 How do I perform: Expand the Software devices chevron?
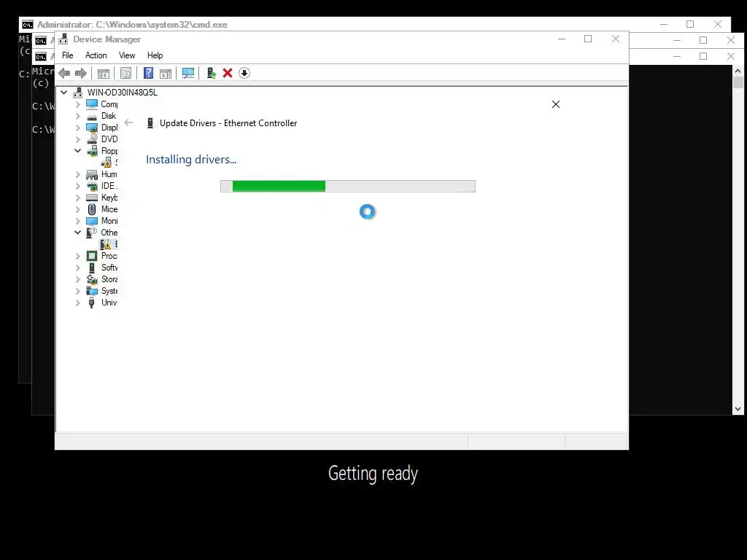77,268
